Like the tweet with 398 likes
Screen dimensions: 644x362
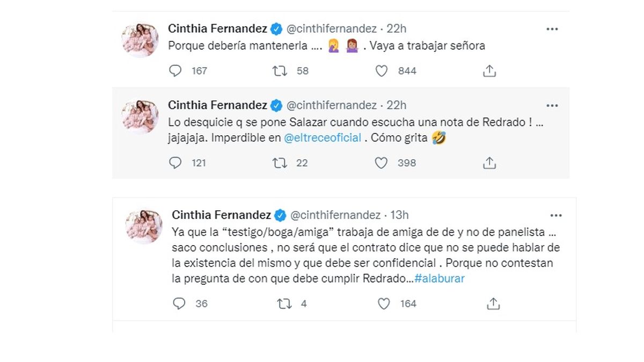pos(381,163)
